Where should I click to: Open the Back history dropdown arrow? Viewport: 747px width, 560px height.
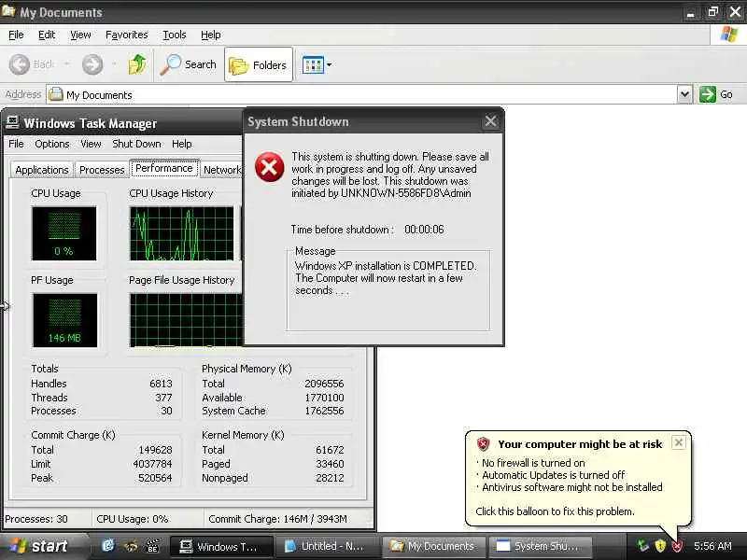(66, 63)
